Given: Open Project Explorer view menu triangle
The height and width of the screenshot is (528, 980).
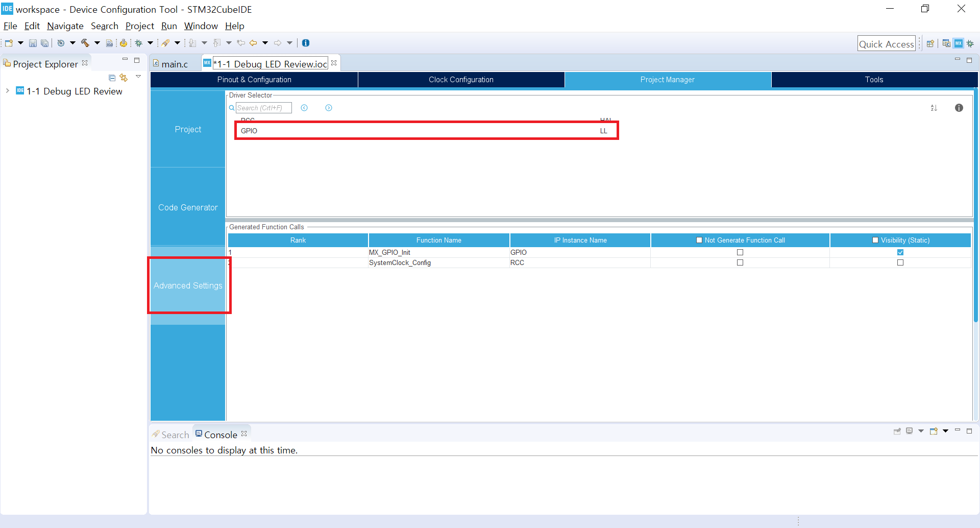Looking at the screenshot, I should (138, 77).
